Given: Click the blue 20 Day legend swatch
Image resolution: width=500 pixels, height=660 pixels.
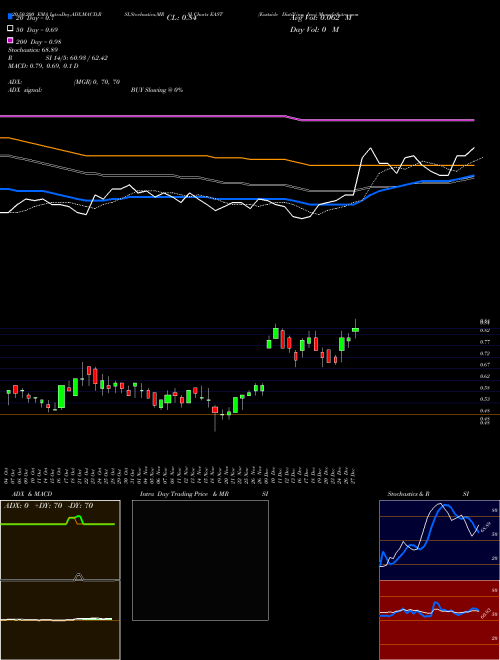Looking at the screenshot, I should (10, 16).
